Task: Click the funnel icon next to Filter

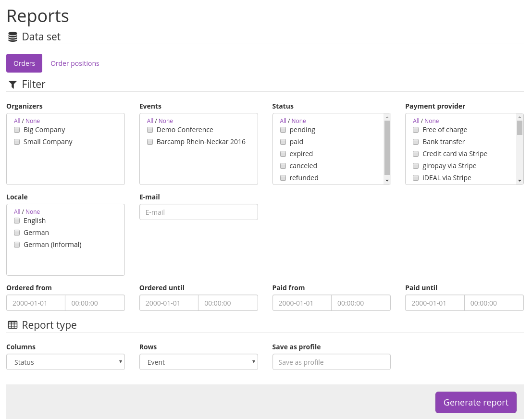Action: (13, 85)
